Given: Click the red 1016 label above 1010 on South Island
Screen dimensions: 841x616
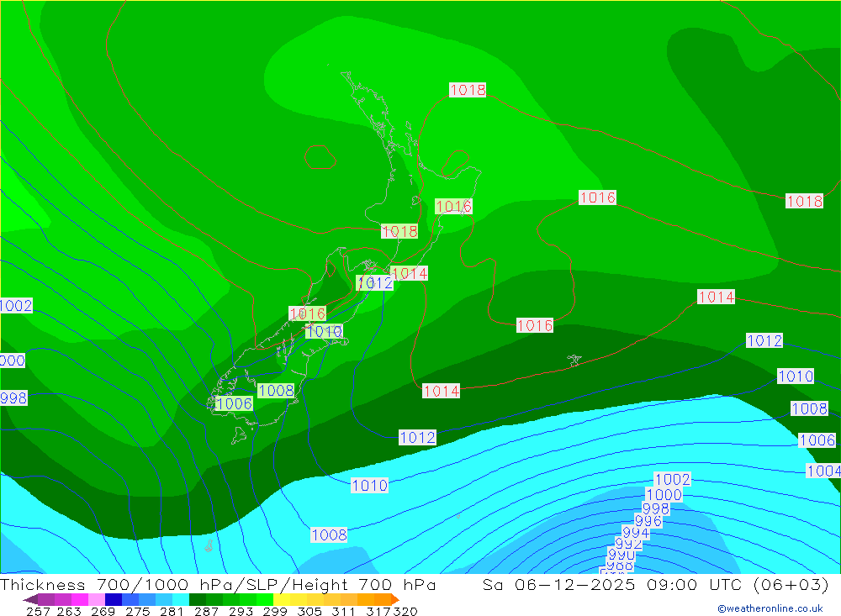Looking at the screenshot, I should [307, 313].
